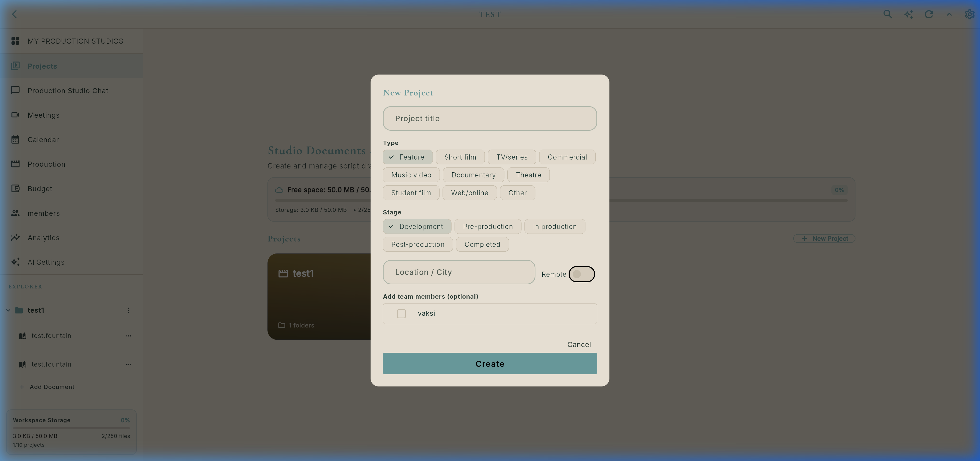Click the Analytics chart icon

15,238
